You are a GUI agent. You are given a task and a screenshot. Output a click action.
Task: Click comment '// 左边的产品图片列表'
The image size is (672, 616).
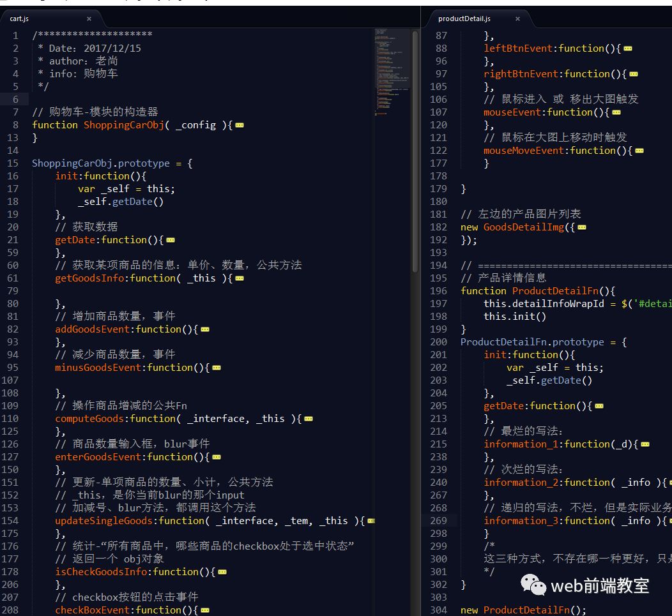pyautogui.click(x=521, y=214)
